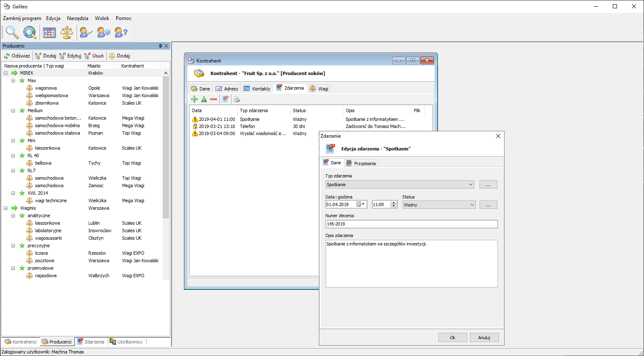Open the calendar events toolbar icon
The height and width of the screenshot is (356, 644).
[49, 32]
